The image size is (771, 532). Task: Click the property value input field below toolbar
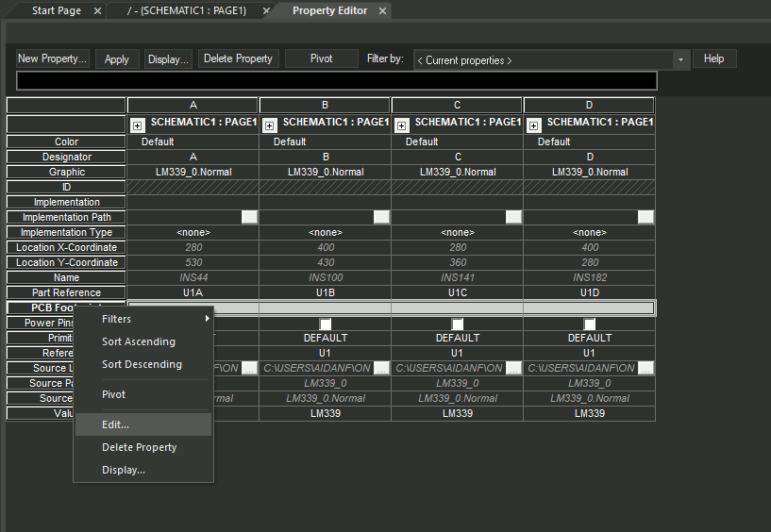(x=337, y=80)
